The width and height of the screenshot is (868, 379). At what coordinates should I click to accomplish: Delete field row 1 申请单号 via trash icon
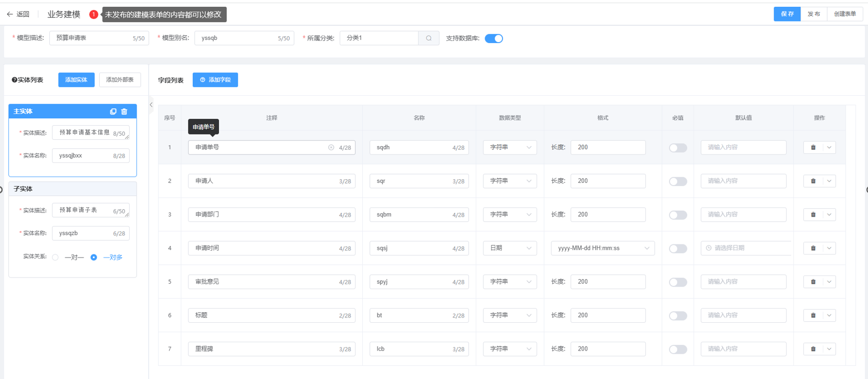click(x=813, y=148)
